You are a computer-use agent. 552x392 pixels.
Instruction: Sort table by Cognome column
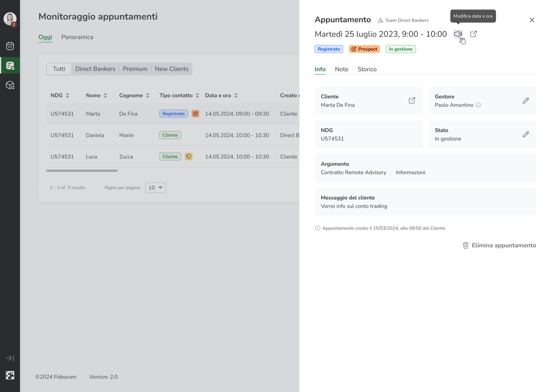point(148,96)
